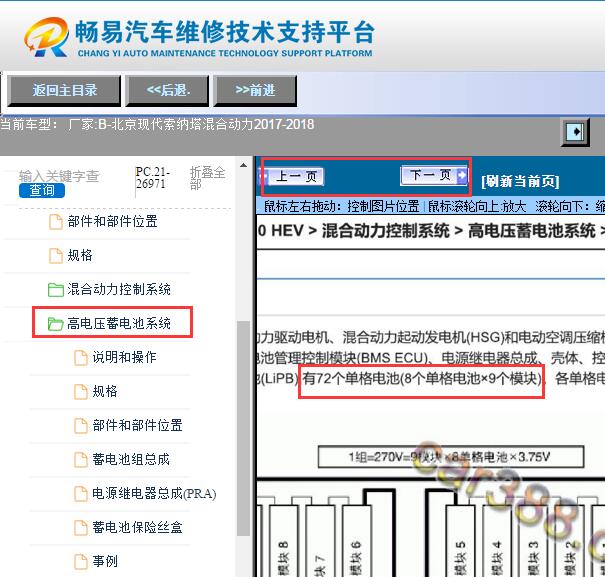The image size is (605, 577).
Task: Click 模块 8 in battery diagram
Action: coord(283,558)
